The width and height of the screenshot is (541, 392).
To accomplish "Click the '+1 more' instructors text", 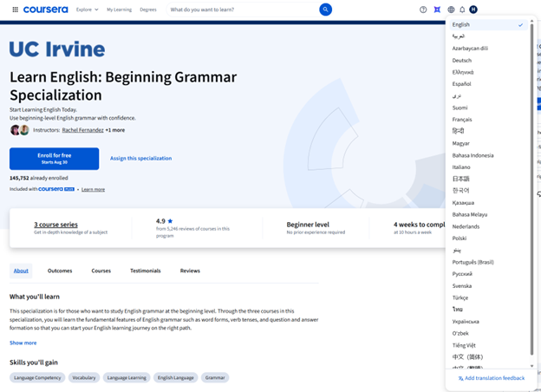I will [x=115, y=130].
